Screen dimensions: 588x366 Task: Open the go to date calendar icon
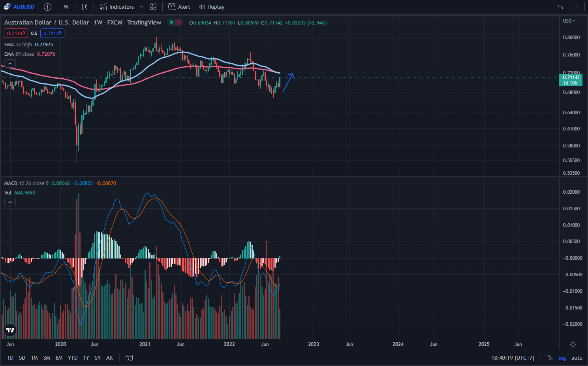(129, 358)
